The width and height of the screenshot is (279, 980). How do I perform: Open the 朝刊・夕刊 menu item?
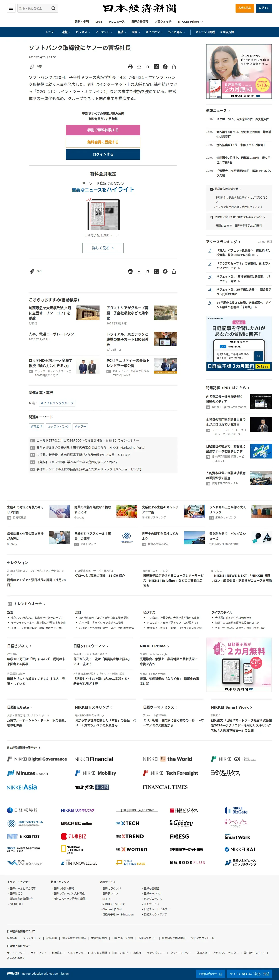(82, 22)
